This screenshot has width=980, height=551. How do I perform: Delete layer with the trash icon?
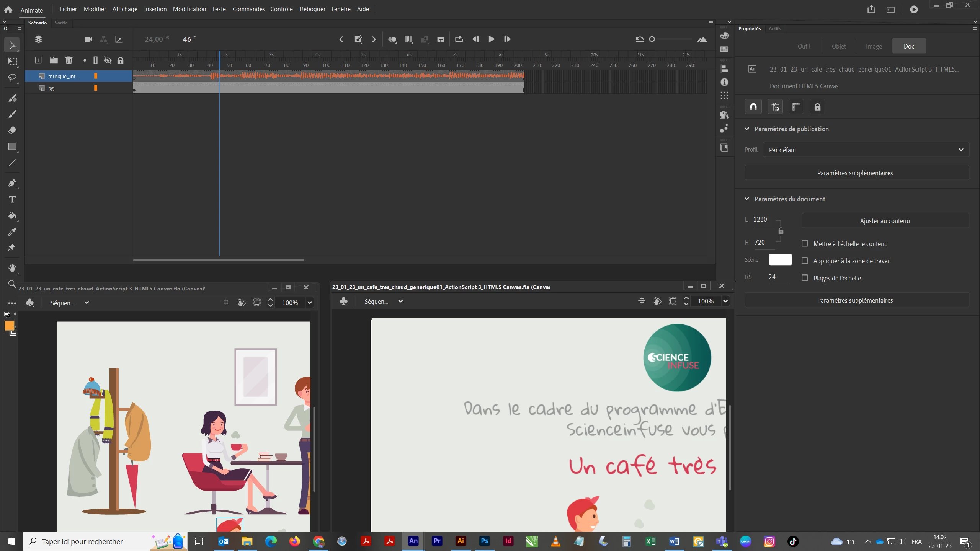pyautogui.click(x=69, y=60)
